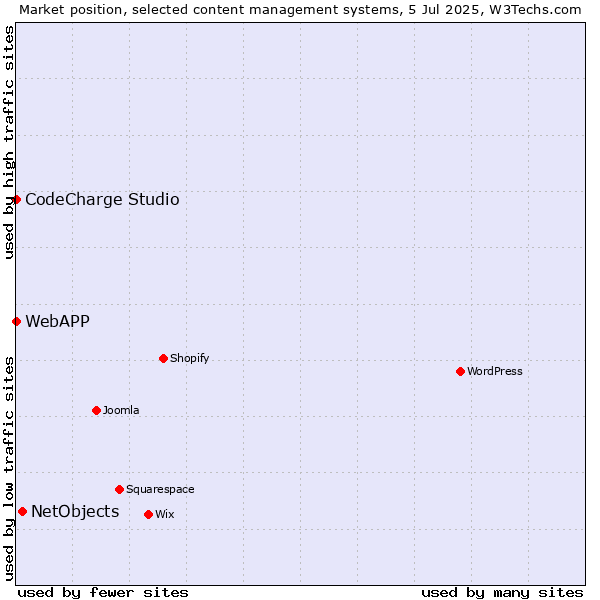Select the 'Shopify' label text
Viewport: 600px width, 600px height.
[x=189, y=359]
